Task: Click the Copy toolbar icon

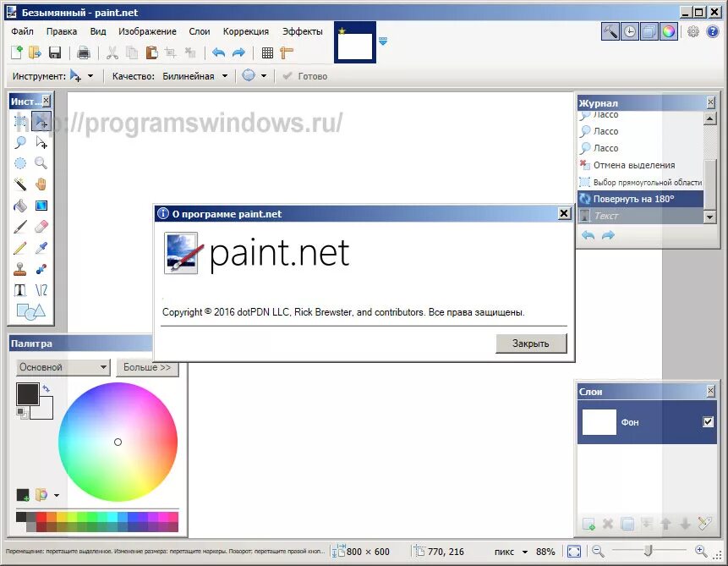Action: coord(132,52)
